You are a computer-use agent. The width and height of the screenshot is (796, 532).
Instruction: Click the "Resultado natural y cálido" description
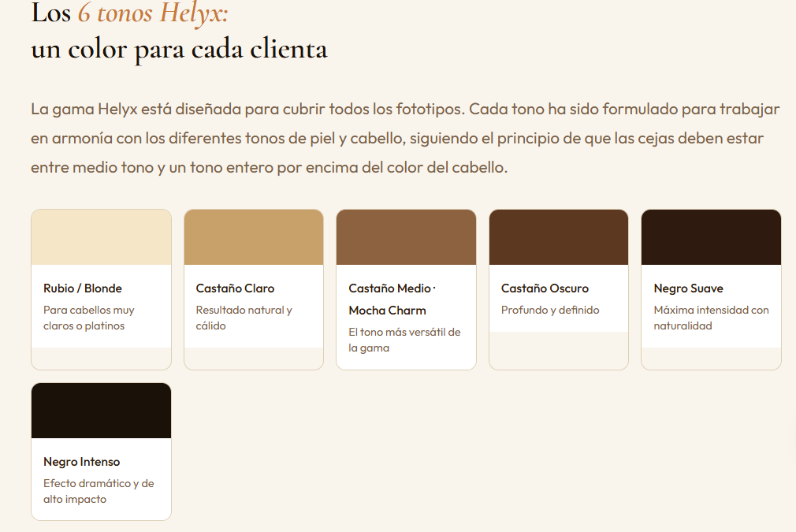coord(244,318)
